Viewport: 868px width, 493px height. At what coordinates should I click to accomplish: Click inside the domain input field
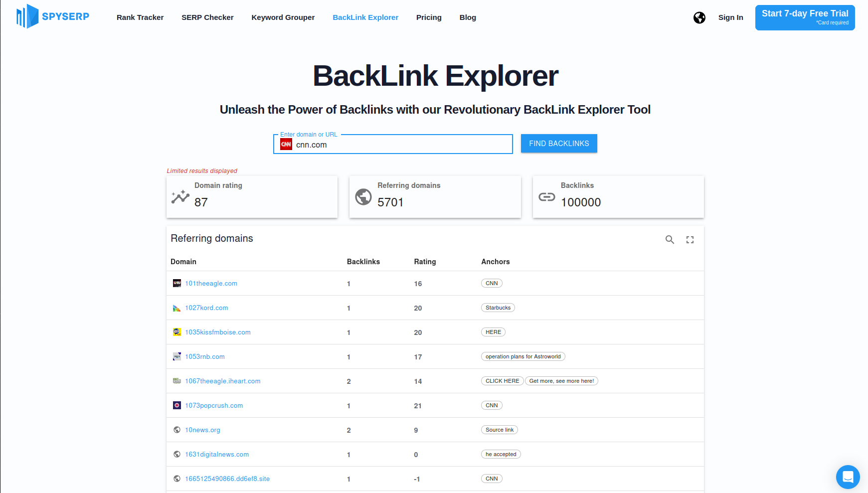pos(399,145)
